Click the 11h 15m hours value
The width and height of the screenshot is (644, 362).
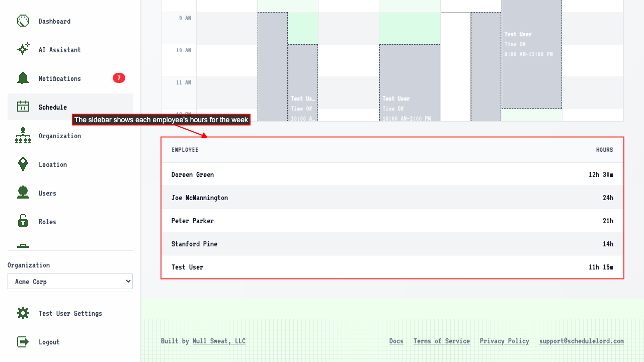point(601,267)
